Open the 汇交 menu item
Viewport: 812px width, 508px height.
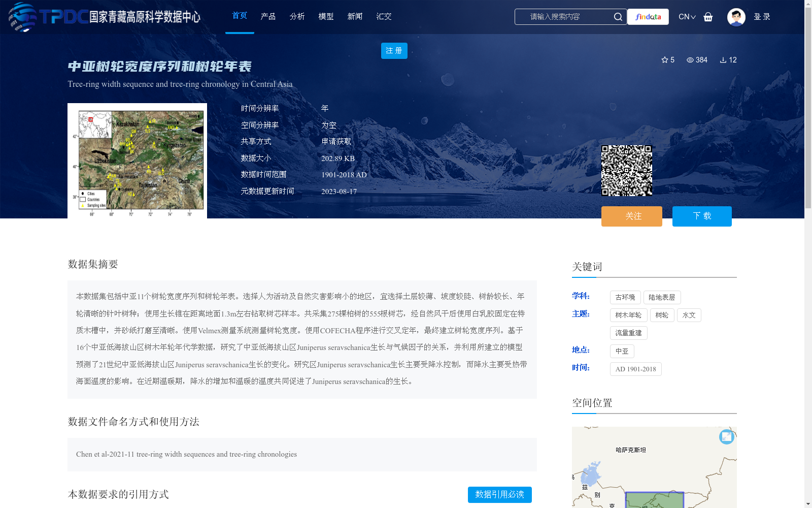384,17
